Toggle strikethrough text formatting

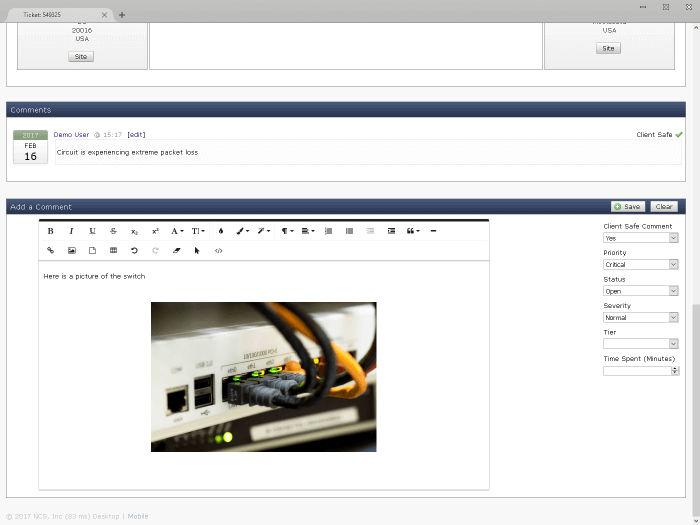113,231
